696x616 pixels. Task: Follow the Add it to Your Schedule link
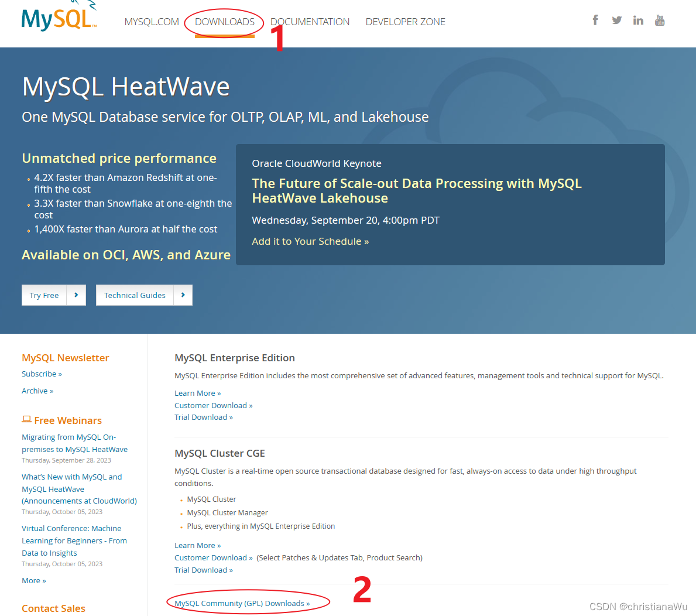[x=310, y=241]
